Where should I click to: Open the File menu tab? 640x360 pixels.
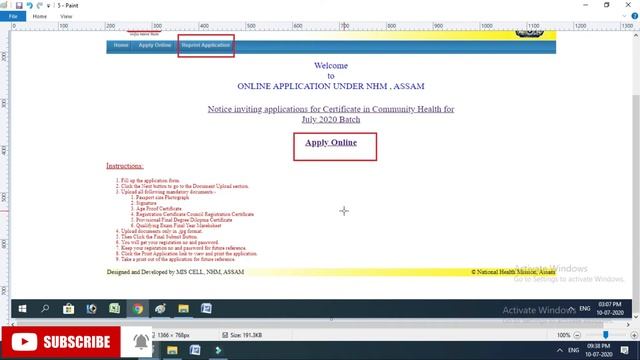(x=13, y=16)
